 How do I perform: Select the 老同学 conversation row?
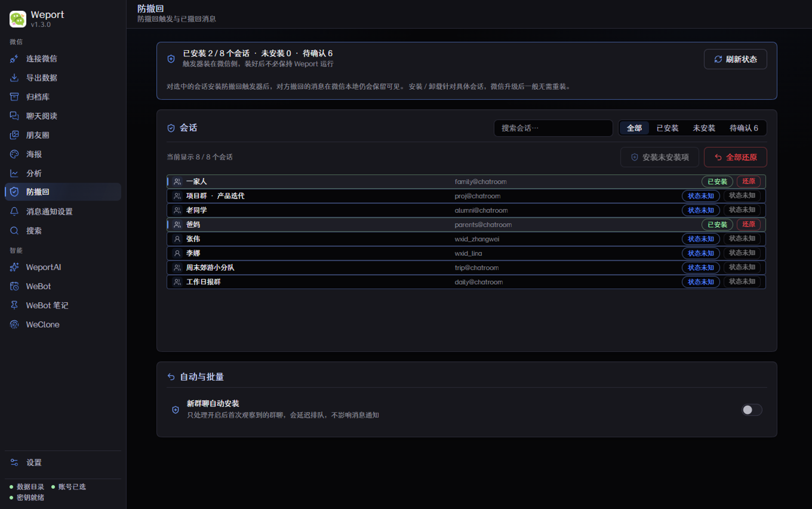(x=466, y=210)
